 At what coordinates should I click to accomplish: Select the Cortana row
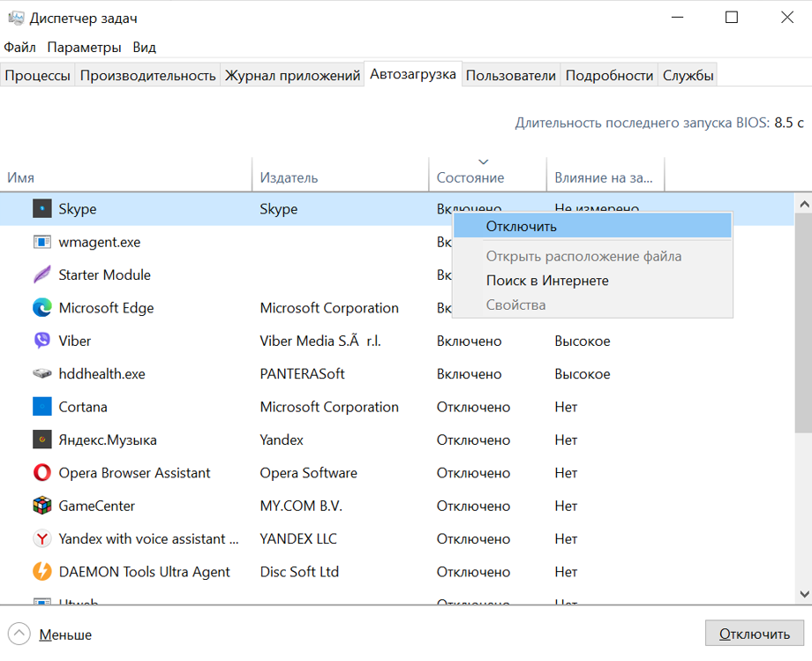pos(396,407)
